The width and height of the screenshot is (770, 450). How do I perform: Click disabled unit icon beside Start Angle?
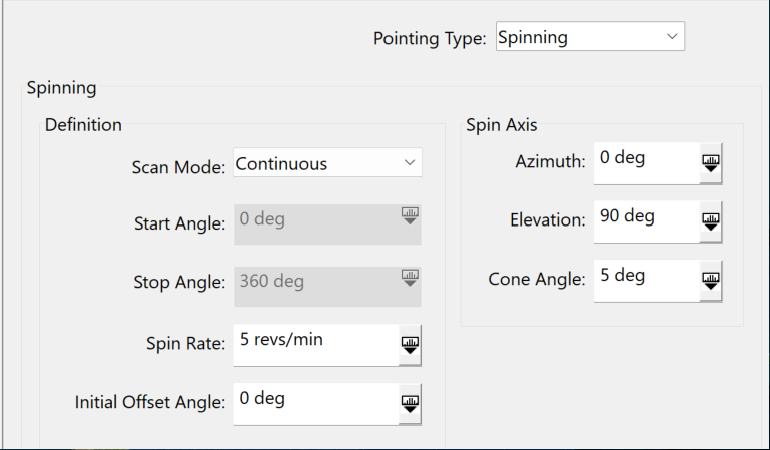point(410,216)
